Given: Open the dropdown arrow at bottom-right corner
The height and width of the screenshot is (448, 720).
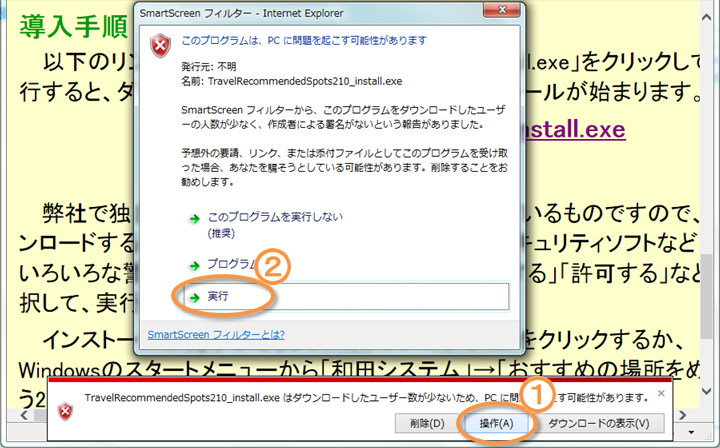Looking at the screenshot, I should tap(692, 432).
